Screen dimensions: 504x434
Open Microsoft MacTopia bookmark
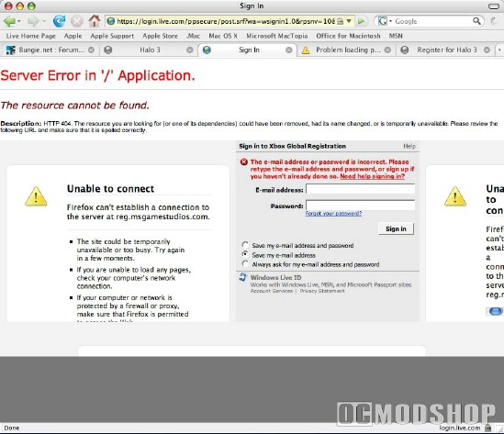coord(277,36)
